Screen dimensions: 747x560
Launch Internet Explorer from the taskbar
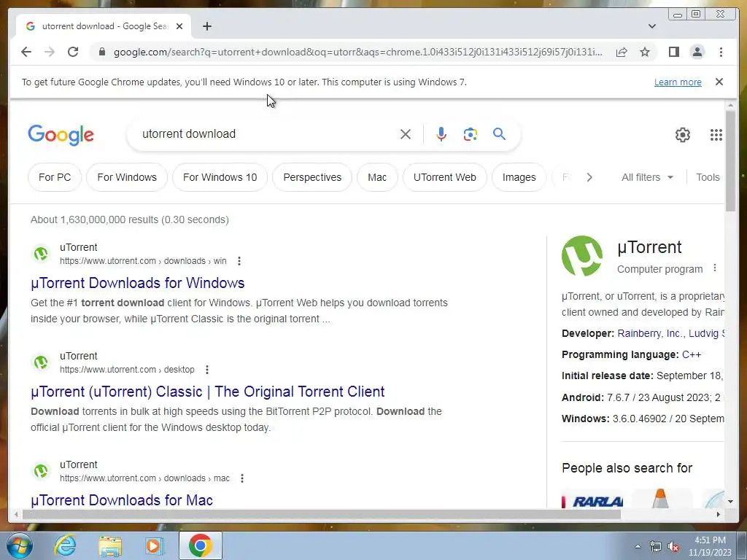pyautogui.click(x=65, y=545)
